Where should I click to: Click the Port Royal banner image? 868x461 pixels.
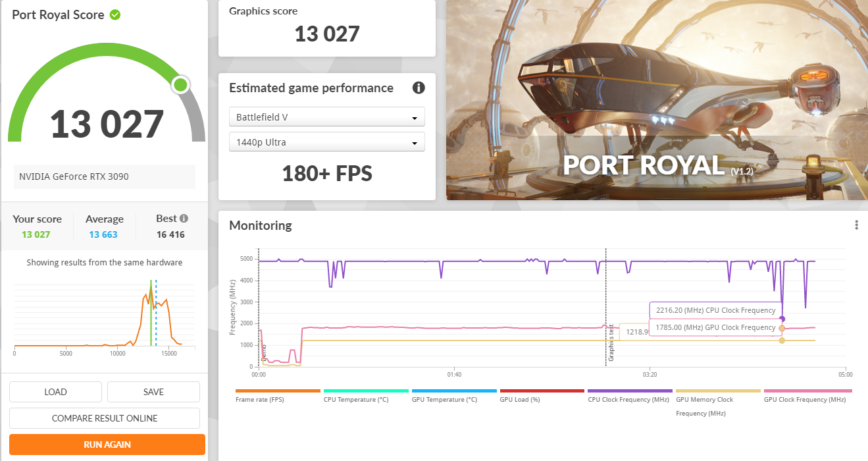(x=657, y=100)
